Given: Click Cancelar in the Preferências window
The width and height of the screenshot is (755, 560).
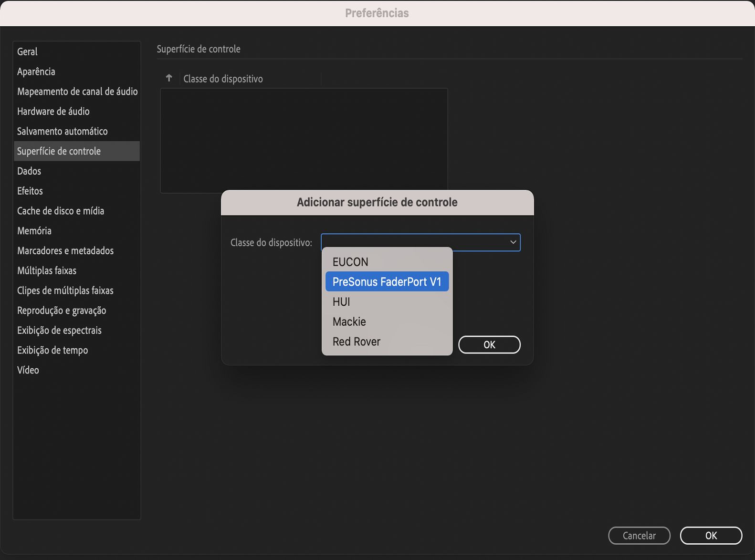Looking at the screenshot, I should (639, 536).
